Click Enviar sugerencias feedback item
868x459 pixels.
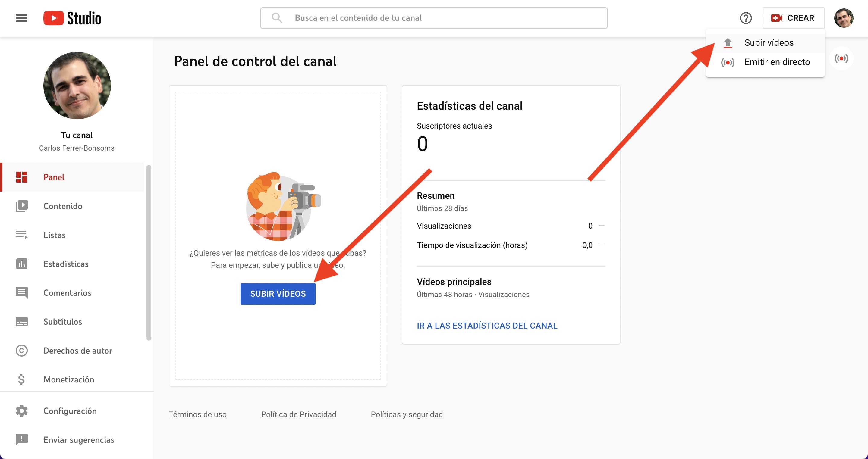coord(78,440)
